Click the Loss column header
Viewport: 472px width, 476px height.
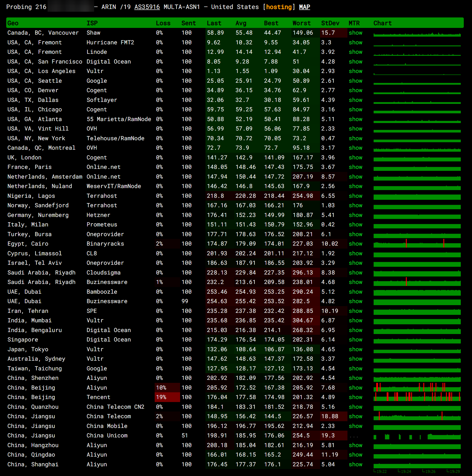coord(163,23)
